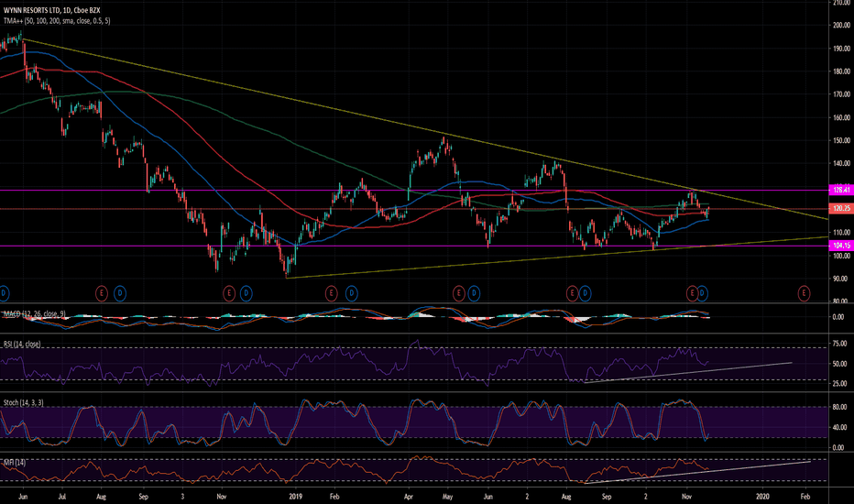The width and height of the screenshot is (854, 504).
Task: Click the Jul label on the time axis
Action: [x=62, y=497]
